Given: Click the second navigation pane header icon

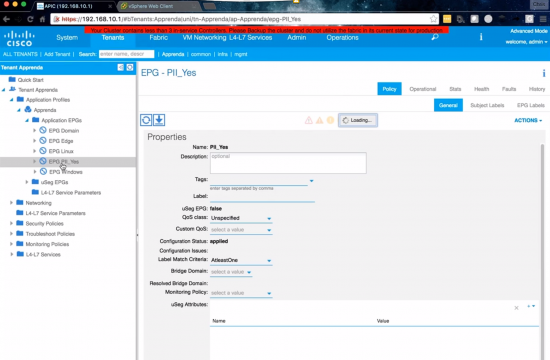Looking at the screenshot, I should [x=130, y=67].
